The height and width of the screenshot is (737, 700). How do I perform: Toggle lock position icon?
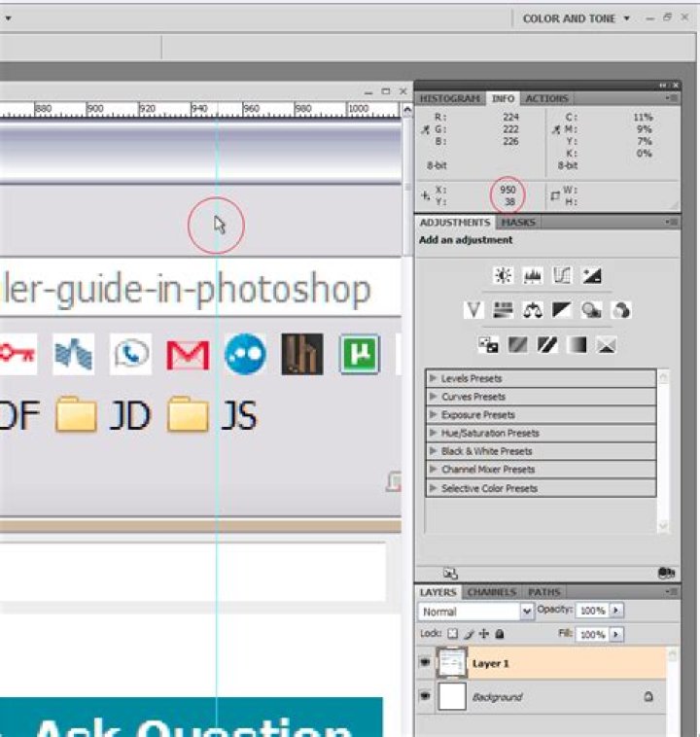coord(484,634)
